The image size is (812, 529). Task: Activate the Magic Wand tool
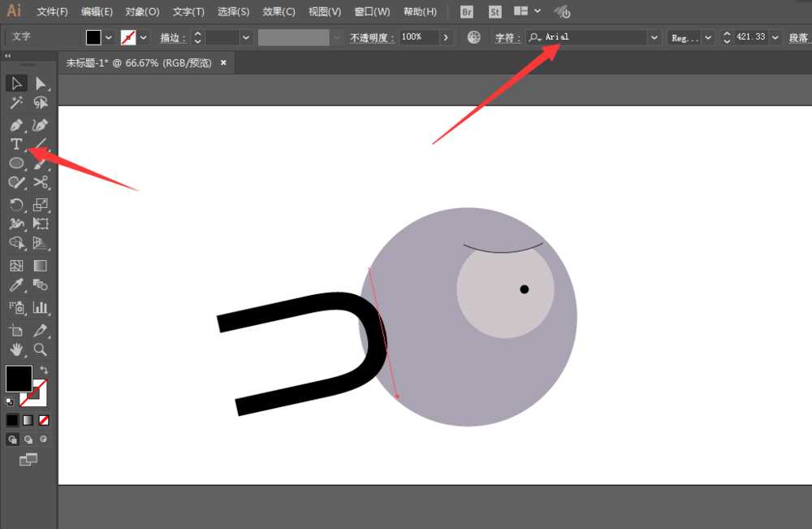click(x=15, y=103)
